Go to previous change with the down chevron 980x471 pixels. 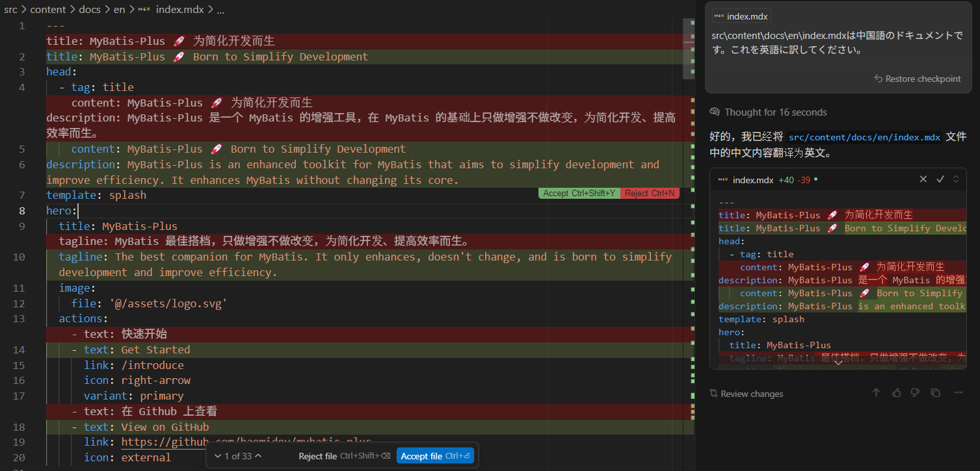click(x=219, y=455)
